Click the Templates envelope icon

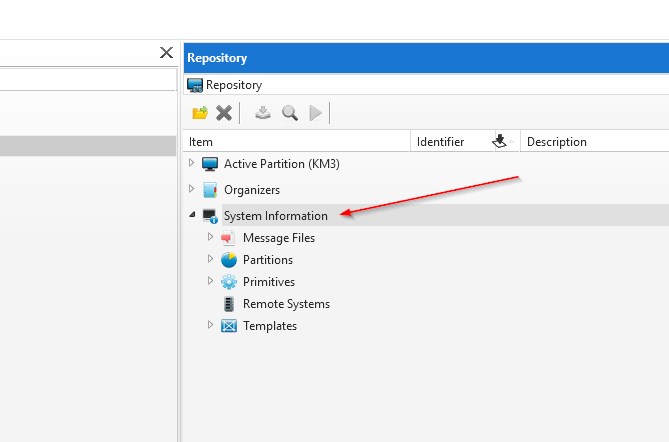click(229, 326)
